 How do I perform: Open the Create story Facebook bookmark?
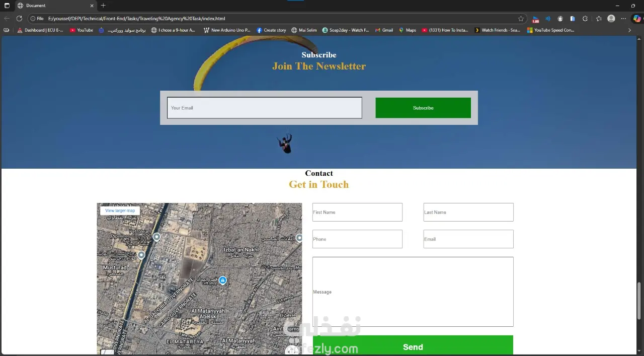tap(271, 30)
